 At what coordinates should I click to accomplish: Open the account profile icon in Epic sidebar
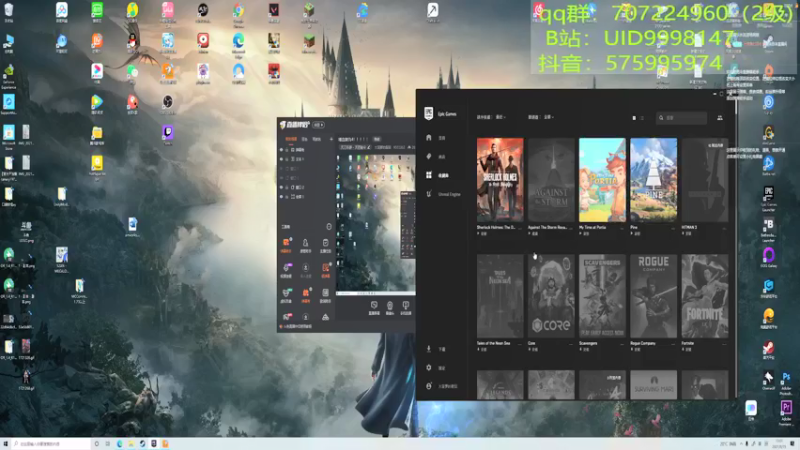point(429,386)
